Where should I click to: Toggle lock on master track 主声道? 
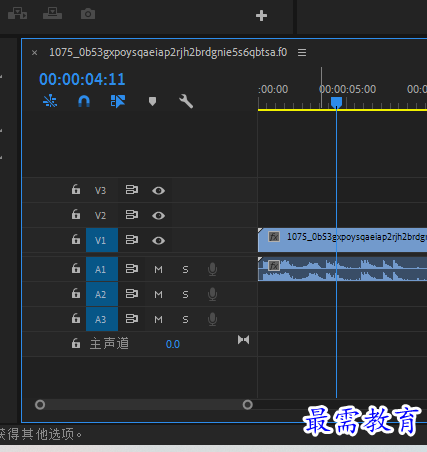(x=76, y=343)
